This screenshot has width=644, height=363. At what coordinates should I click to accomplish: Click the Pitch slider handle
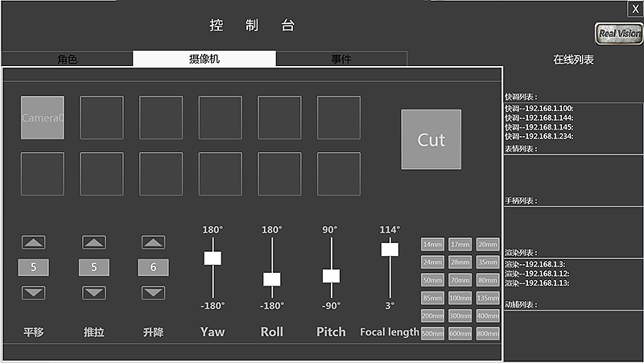tap(331, 275)
